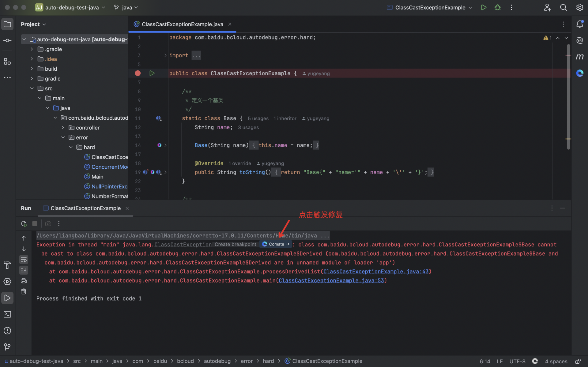Open the Notifications bell
Viewport: 588px width, 367px height.
580,24
